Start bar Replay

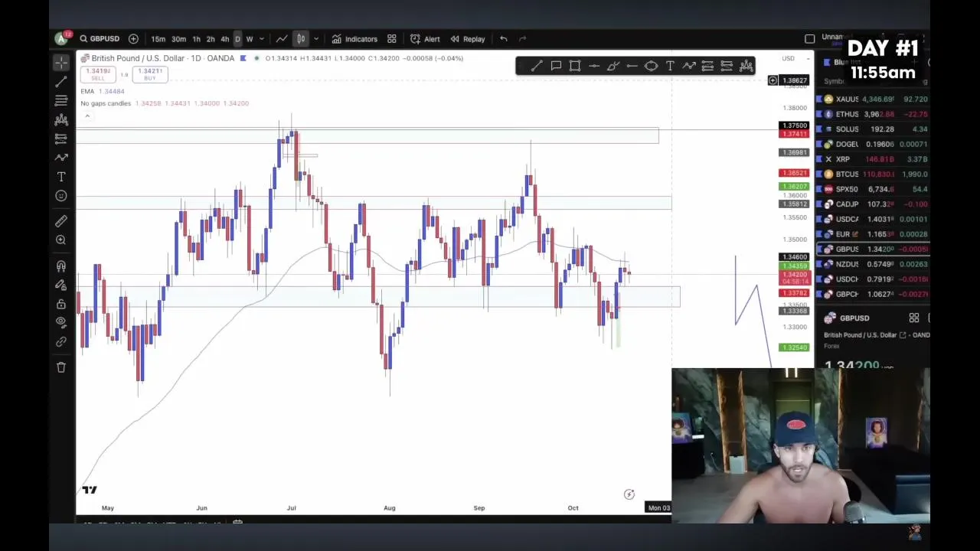pos(467,39)
